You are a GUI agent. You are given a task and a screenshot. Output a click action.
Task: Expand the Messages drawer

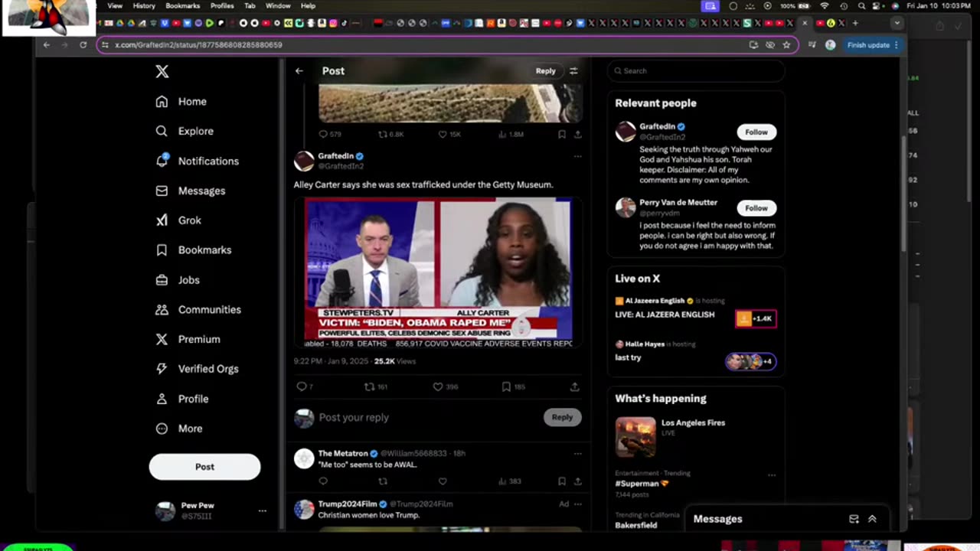[872, 519]
